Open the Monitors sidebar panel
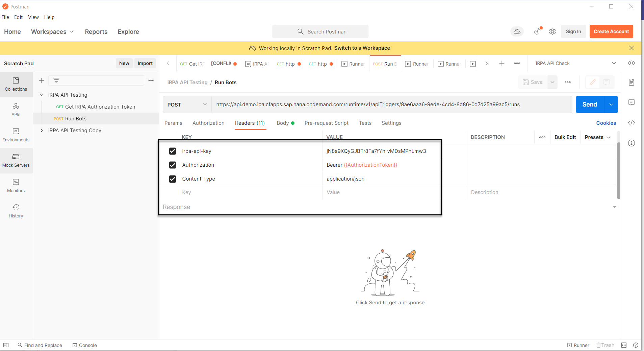The height and width of the screenshot is (351, 644). point(16,186)
